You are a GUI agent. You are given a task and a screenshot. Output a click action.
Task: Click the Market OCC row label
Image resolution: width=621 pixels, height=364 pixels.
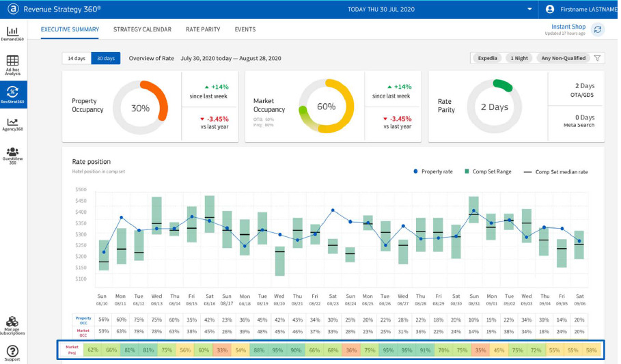click(x=83, y=333)
